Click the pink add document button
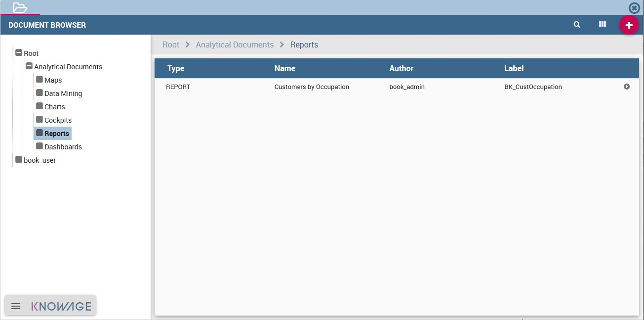 pos(629,25)
